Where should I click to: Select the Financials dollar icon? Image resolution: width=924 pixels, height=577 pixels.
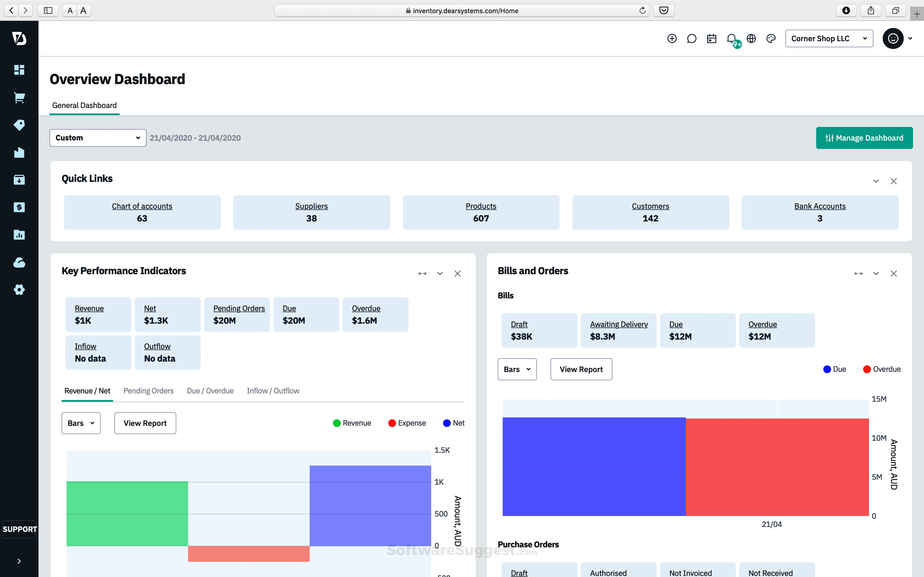[19, 207]
